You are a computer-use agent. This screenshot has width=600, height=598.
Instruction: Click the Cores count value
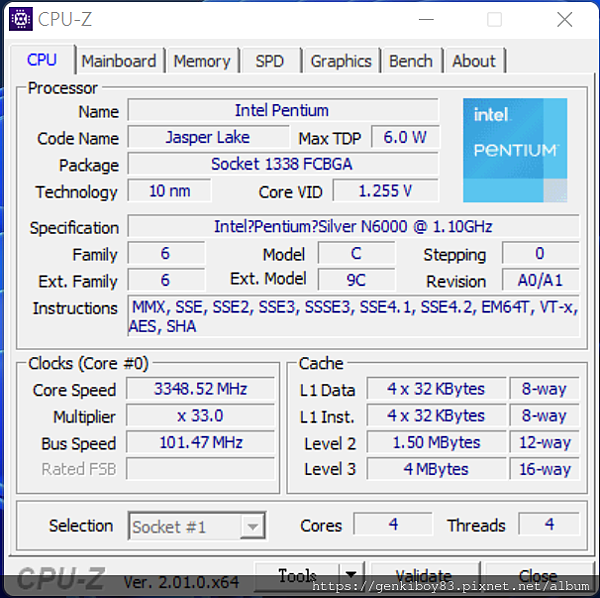(393, 524)
